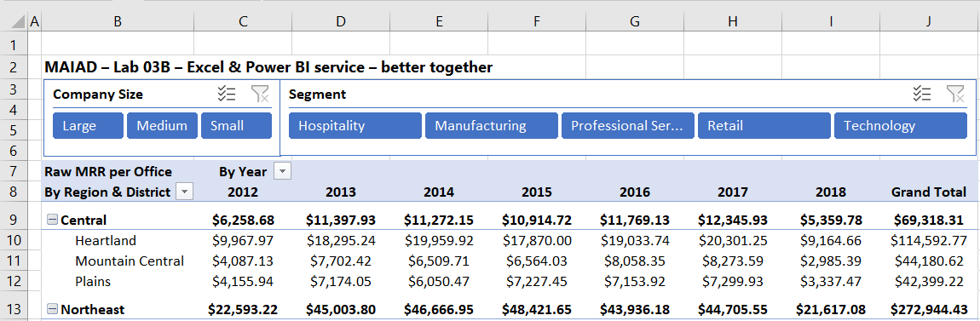Click Northeast grand total $272,944.43
The image size is (980, 321).
click(x=930, y=309)
